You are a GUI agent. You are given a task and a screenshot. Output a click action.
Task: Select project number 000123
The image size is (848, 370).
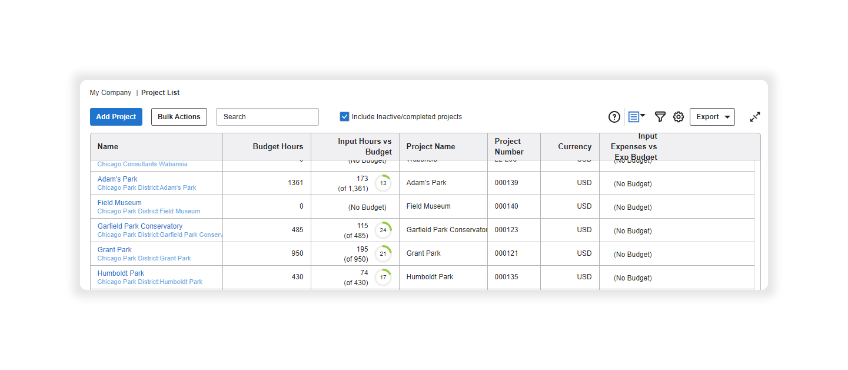coord(506,230)
